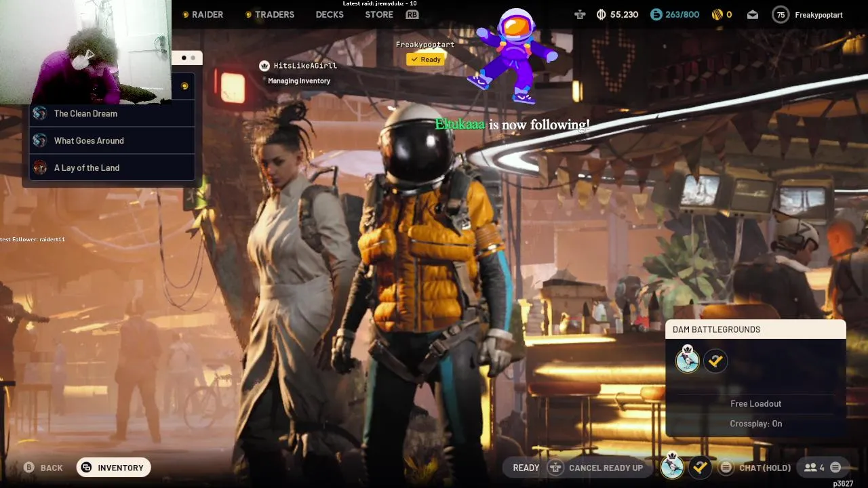Click the Managing Inventory status text
Image resolution: width=868 pixels, height=488 pixels.
pos(299,81)
